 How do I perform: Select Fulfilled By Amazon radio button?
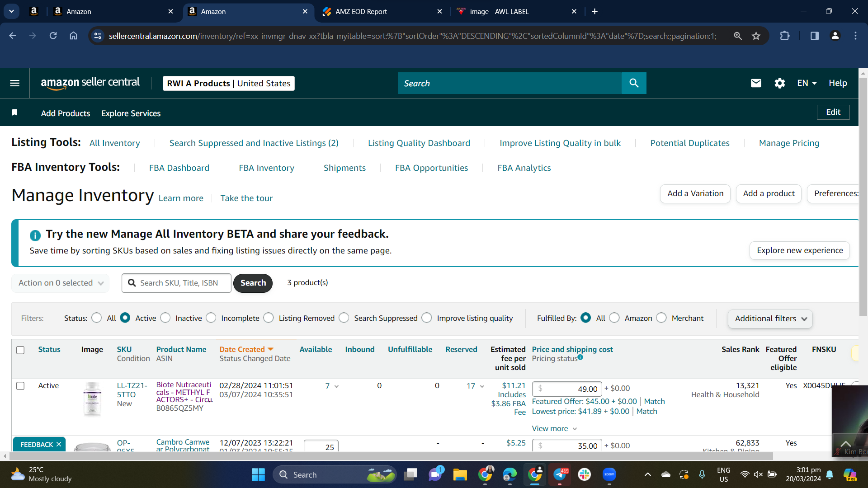coord(614,318)
